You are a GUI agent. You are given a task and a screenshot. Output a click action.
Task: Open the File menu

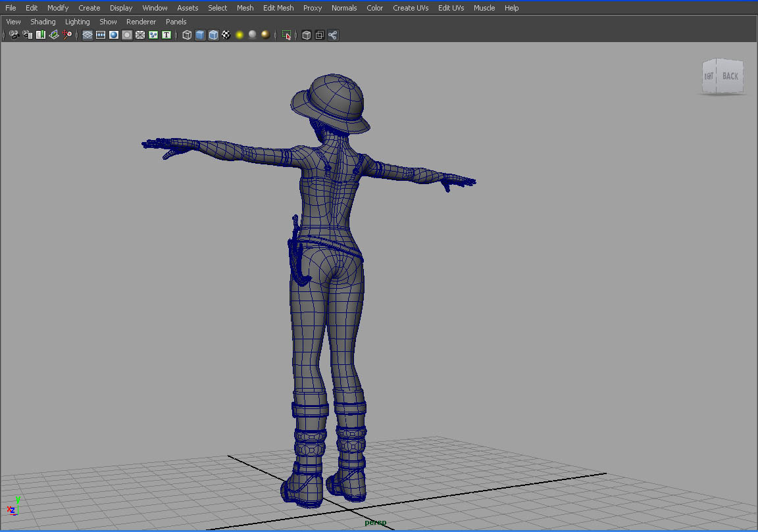pos(11,8)
